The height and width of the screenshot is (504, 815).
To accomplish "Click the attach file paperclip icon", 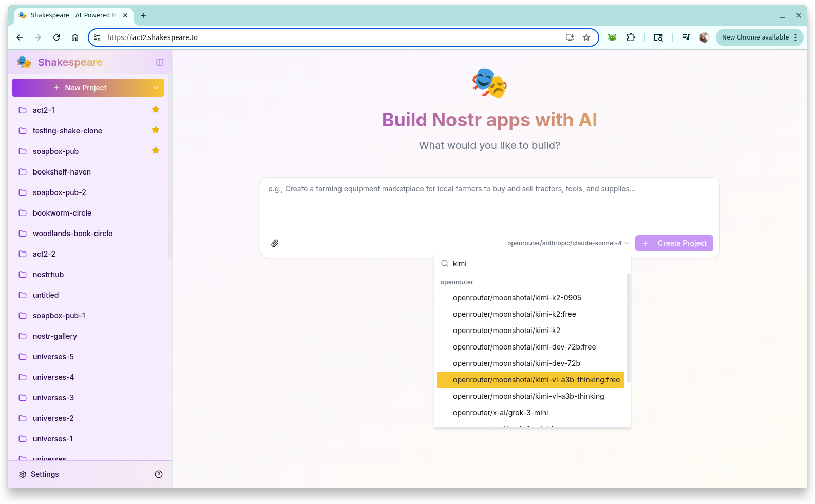I will point(275,243).
